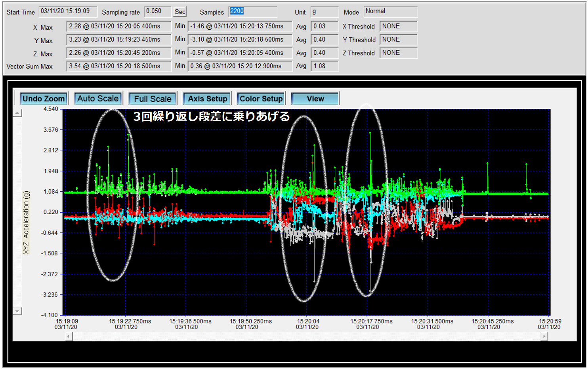
Task: Click the 15:20:04 time axis label
Action: click(308, 324)
